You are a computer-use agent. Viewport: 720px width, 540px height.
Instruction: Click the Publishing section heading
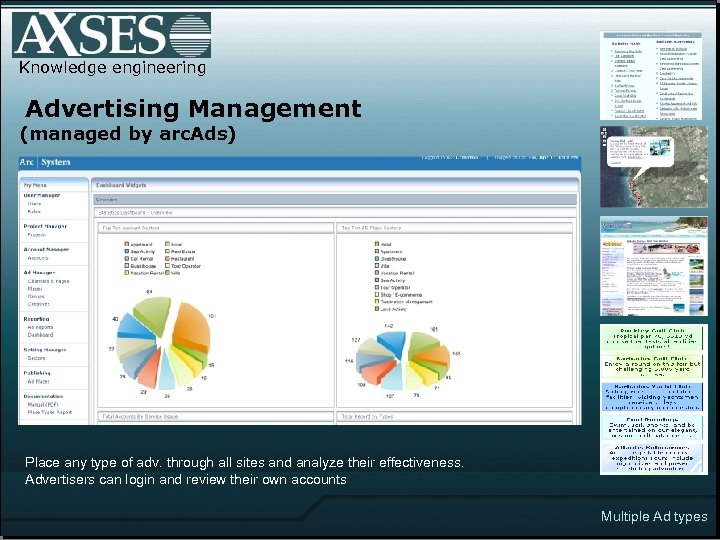click(x=37, y=373)
